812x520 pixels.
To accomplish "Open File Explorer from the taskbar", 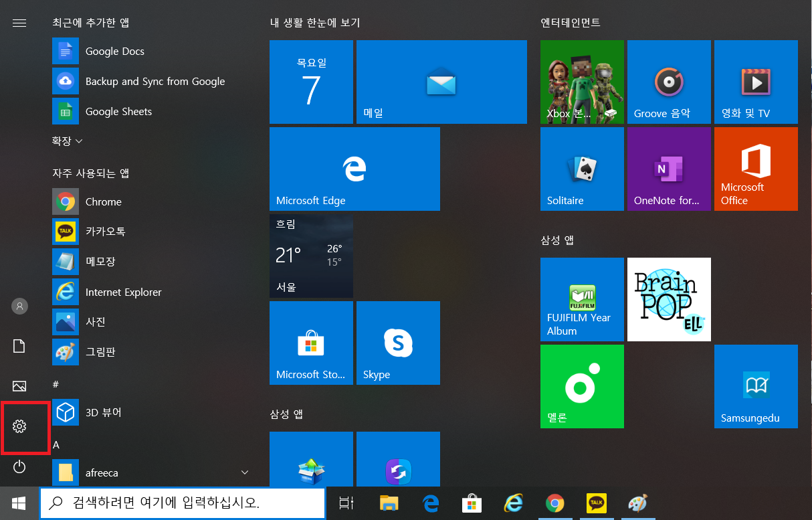I will click(389, 503).
